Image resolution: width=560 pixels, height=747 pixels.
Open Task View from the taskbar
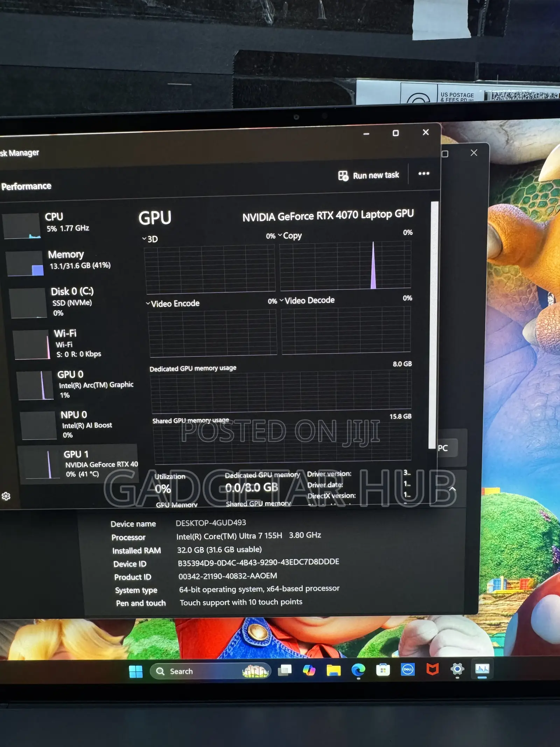point(285,670)
